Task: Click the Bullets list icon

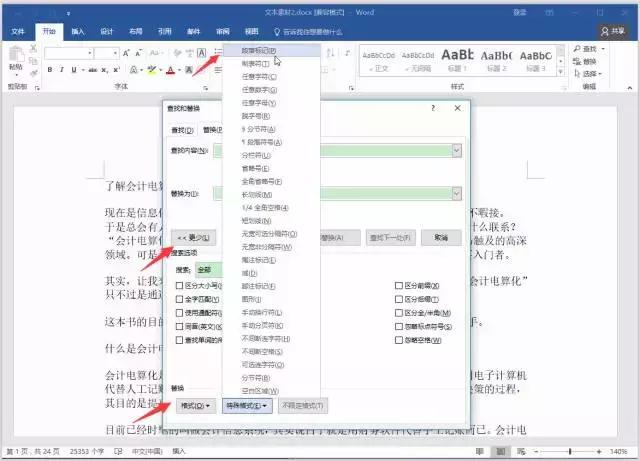Action: click(x=218, y=51)
